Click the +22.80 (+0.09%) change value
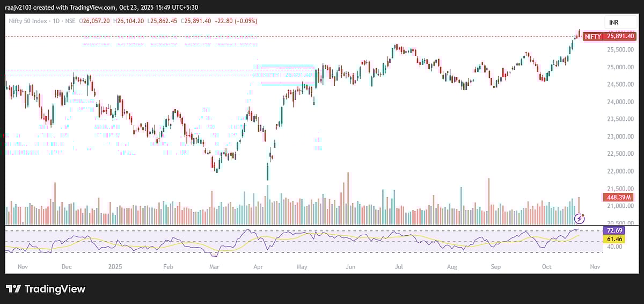Viewport: 644px width, 304px height. tap(236, 21)
